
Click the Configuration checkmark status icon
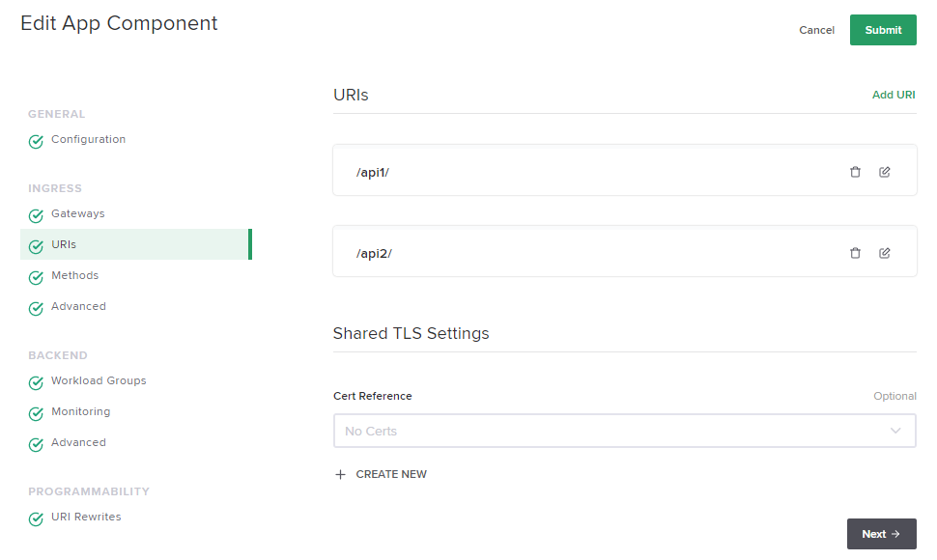click(x=36, y=141)
